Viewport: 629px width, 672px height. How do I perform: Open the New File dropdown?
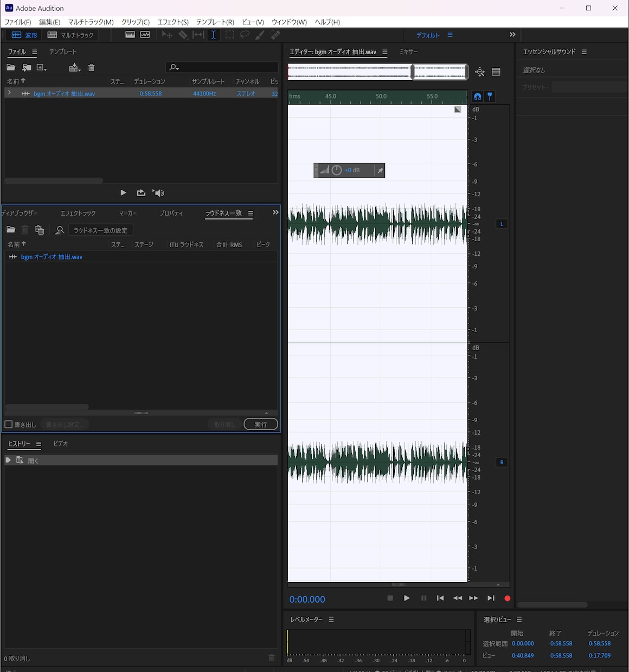click(x=42, y=67)
